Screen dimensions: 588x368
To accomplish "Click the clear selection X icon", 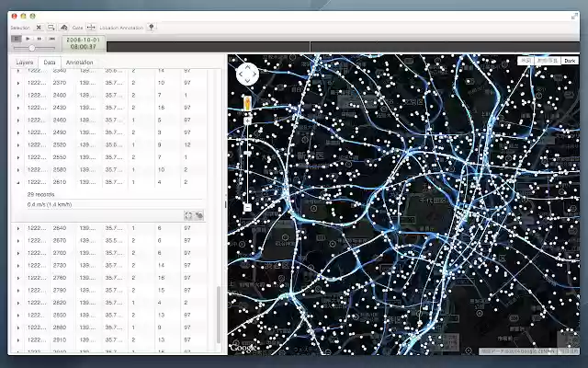I will pos(39,28).
